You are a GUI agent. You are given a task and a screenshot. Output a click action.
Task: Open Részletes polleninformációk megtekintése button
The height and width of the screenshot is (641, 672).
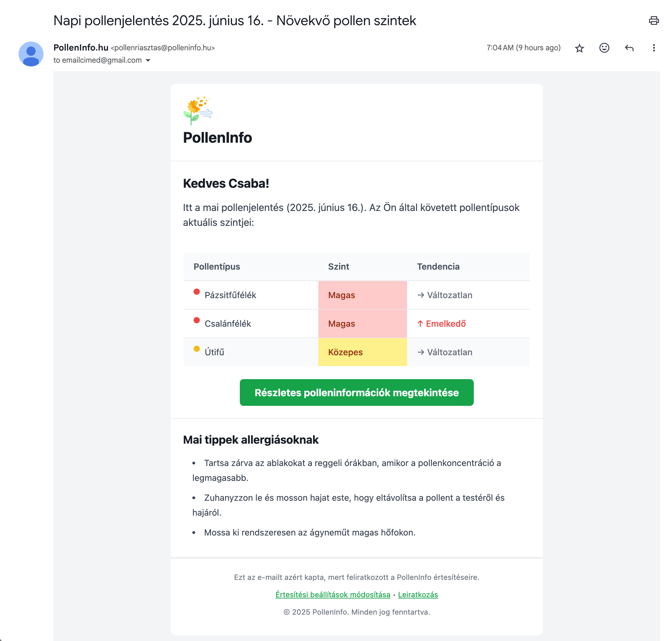(x=356, y=392)
